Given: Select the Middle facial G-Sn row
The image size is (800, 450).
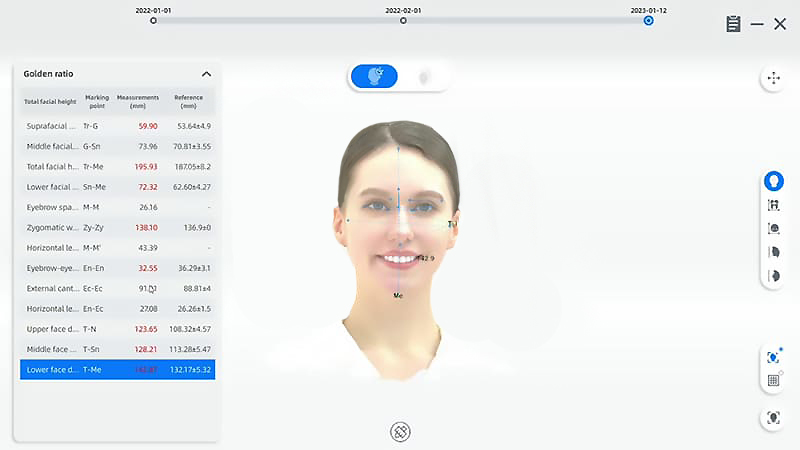Looking at the screenshot, I should [x=118, y=146].
